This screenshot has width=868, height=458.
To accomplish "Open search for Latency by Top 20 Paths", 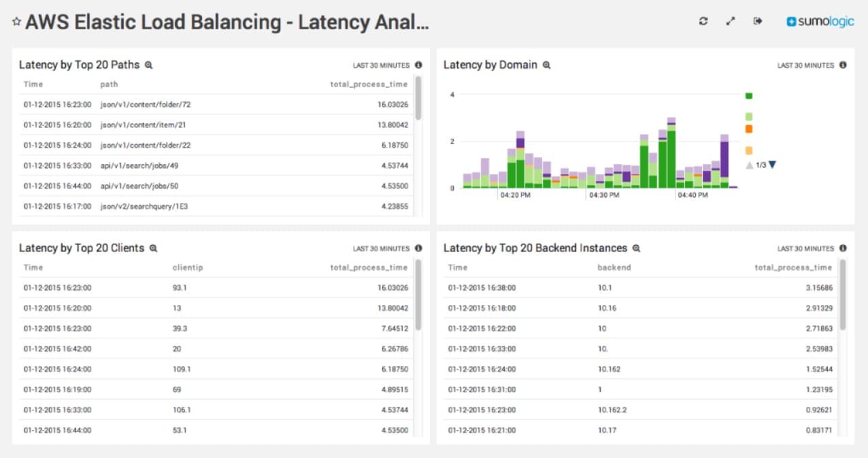I will [149, 65].
